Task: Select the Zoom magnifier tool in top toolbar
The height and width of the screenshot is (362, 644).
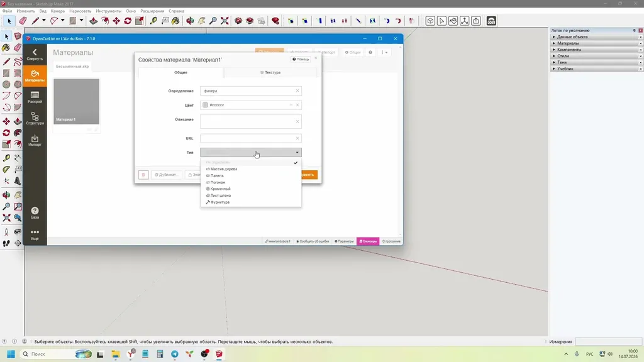Action: click(x=213, y=21)
